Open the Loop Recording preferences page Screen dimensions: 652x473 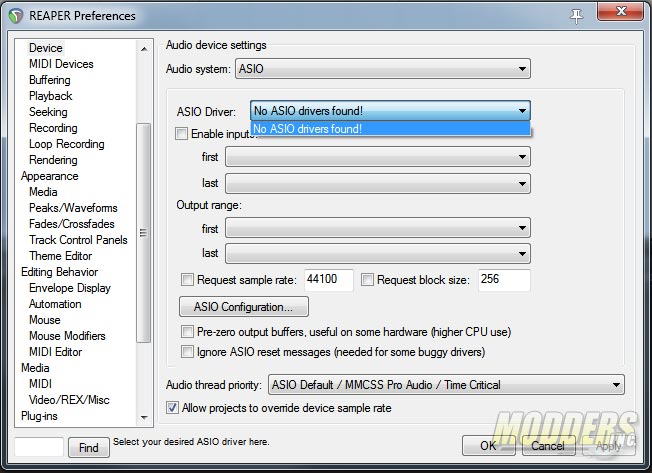click(x=67, y=144)
